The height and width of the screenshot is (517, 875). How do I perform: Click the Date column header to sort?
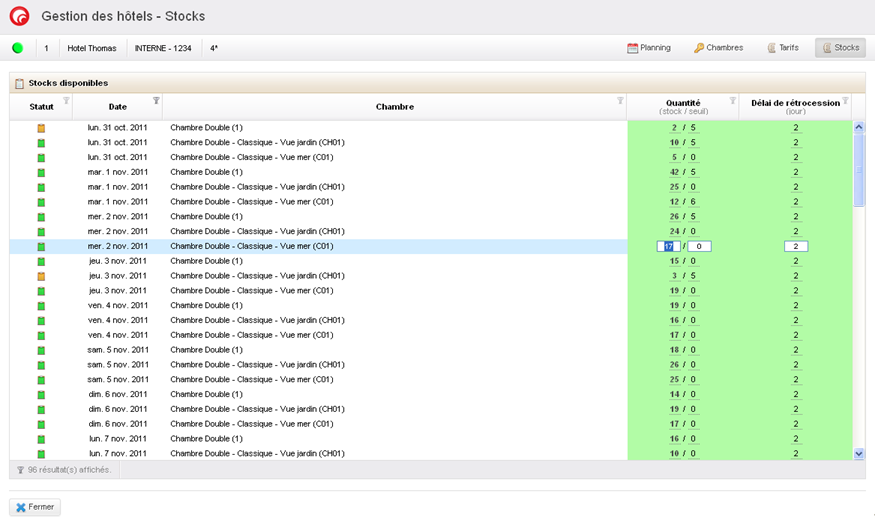(117, 107)
